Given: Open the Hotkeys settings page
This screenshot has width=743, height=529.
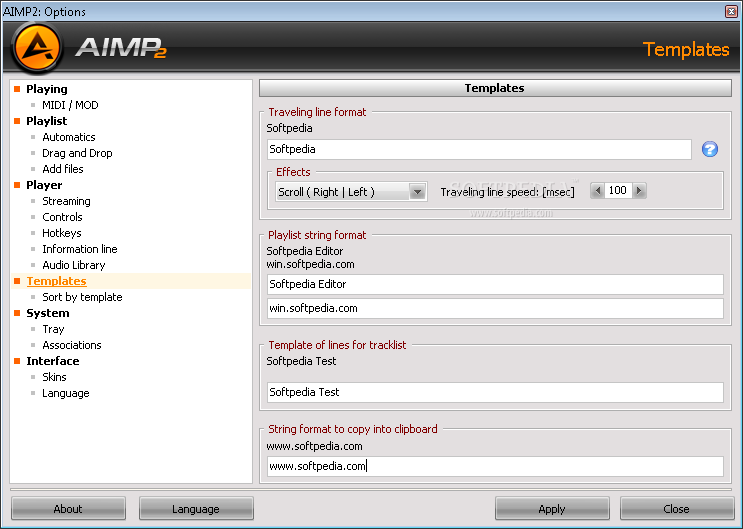Looking at the screenshot, I should (62, 233).
